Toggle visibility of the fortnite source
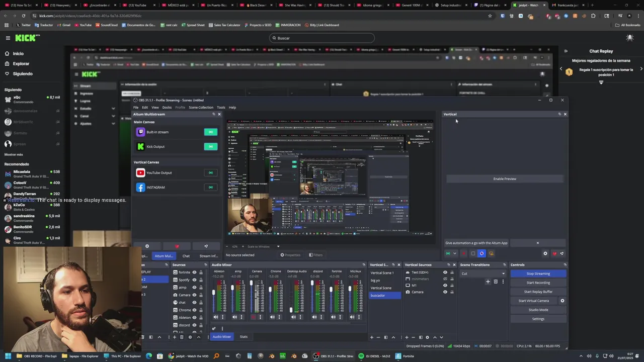 (x=194, y=272)
